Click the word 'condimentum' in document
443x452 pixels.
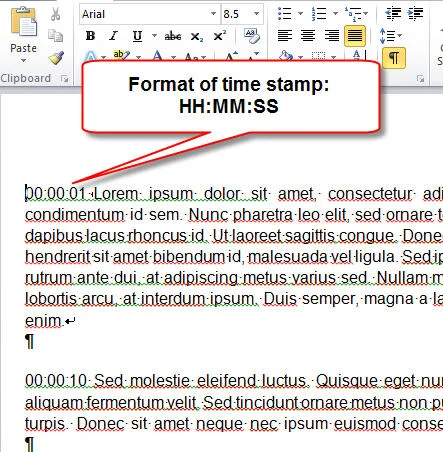coord(75,215)
